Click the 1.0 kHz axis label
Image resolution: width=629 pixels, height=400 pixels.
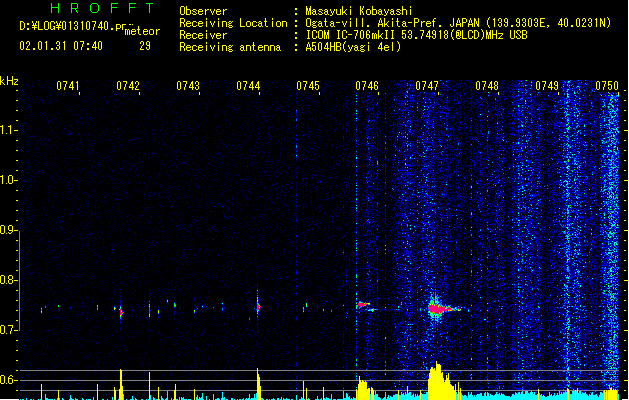point(8,180)
